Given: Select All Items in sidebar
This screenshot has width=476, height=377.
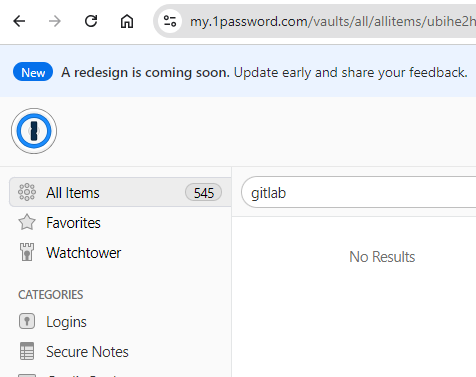Looking at the screenshot, I should (120, 192).
